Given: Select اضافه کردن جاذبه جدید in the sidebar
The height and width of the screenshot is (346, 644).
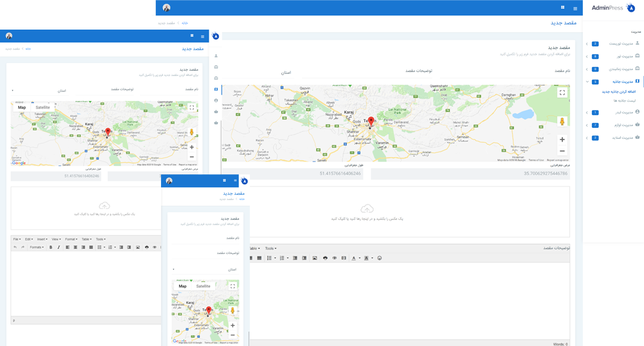Looking at the screenshot, I should click(618, 91).
